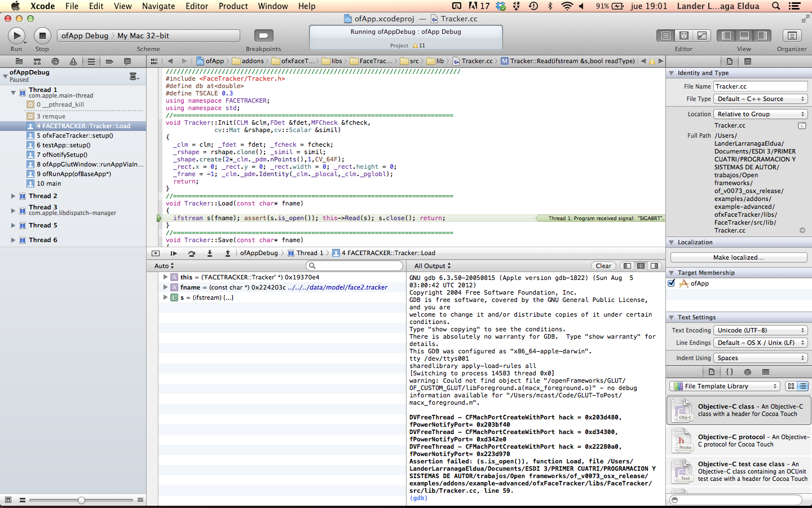Show the File inspector

click(x=730, y=61)
